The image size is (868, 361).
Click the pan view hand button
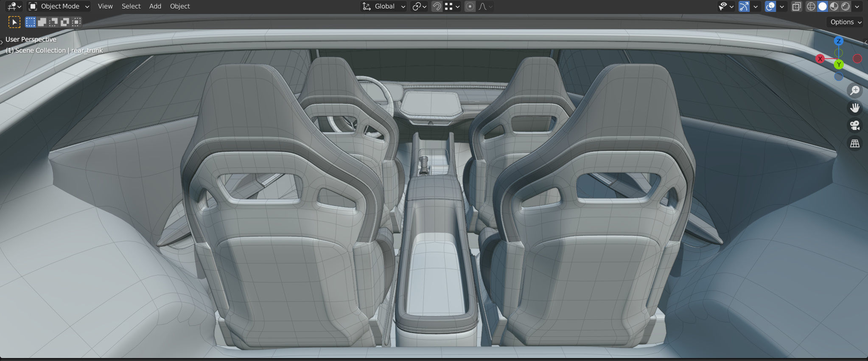point(855,108)
